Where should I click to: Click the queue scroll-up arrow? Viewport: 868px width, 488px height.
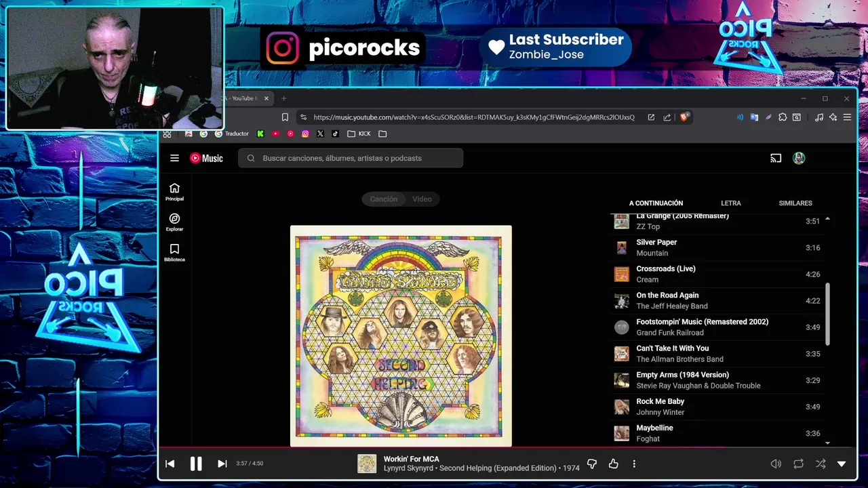pyautogui.click(x=827, y=219)
